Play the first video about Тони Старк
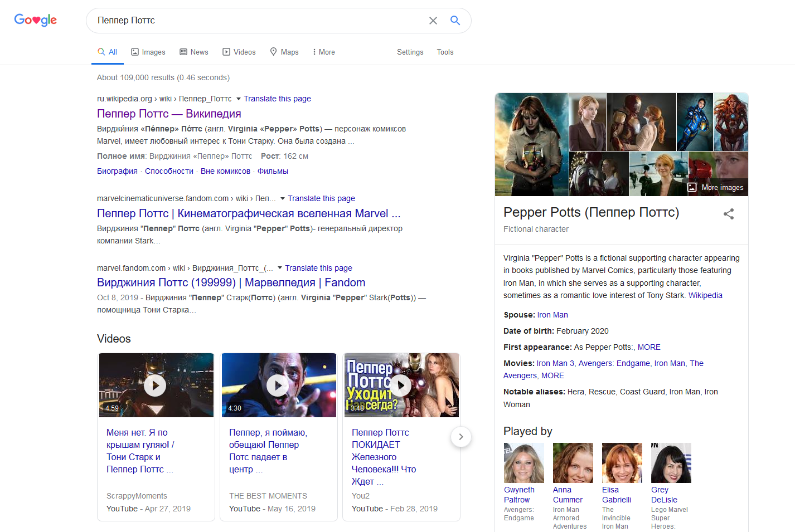The width and height of the screenshot is (795, 532). click(x=156, y=385)
